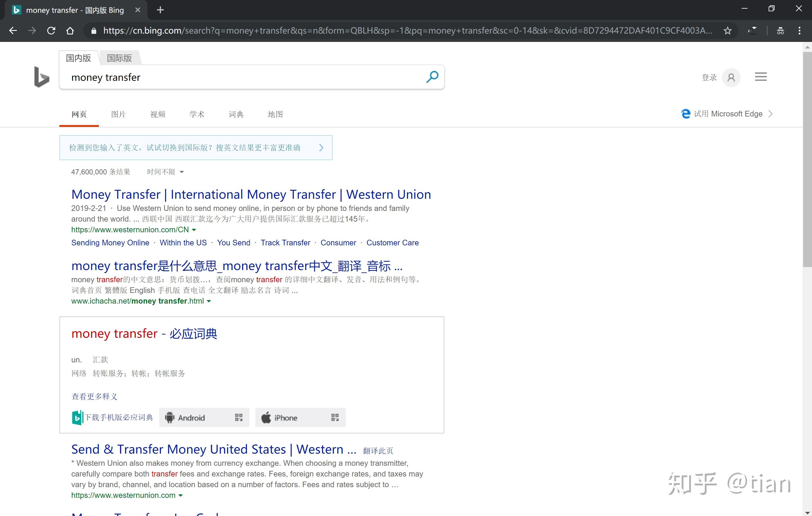This screenshot has height=516, width=812.
Task: Click the https://www.westernunion.com/CN green URL
Action: [130, 230]
